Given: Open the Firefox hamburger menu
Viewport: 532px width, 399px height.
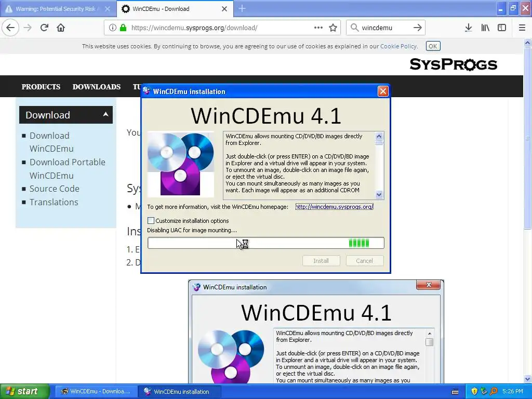Looking at the screenshot, I should point(522,28).
